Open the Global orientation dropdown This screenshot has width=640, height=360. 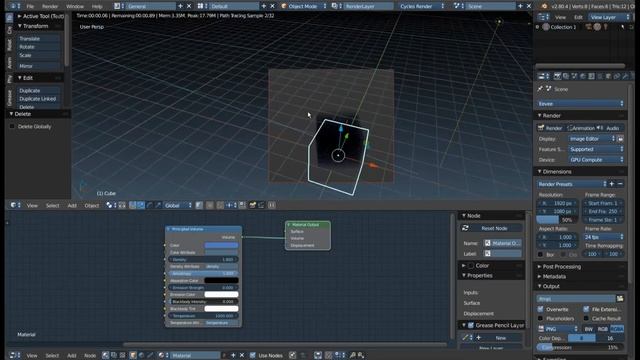click(x=178, y=205)
